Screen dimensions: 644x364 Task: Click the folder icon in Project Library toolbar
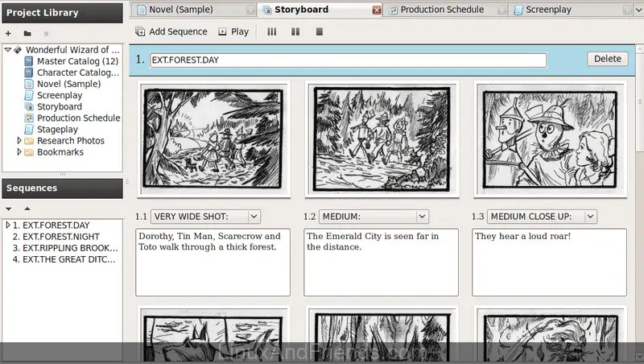point(27,34)
